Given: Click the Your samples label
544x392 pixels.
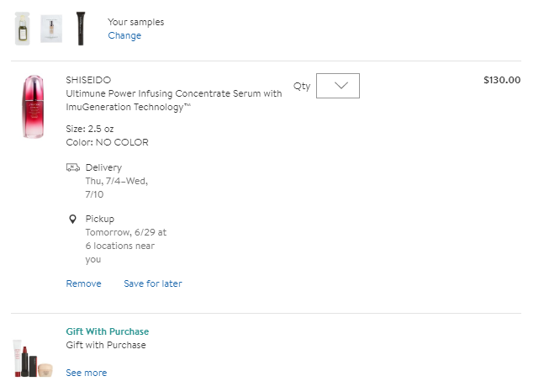Looking at the screenshot, I should tap(135, 22).
